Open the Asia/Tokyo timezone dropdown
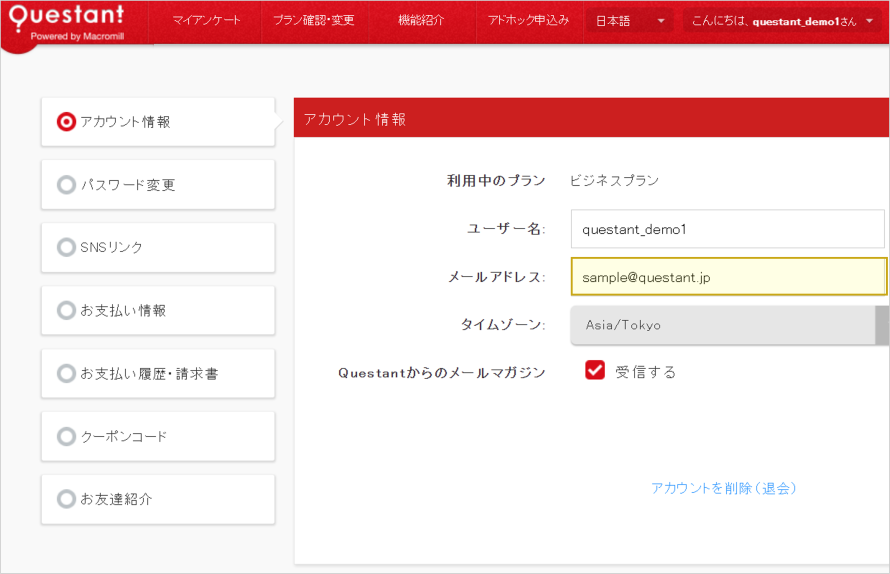 click(724, 325)
